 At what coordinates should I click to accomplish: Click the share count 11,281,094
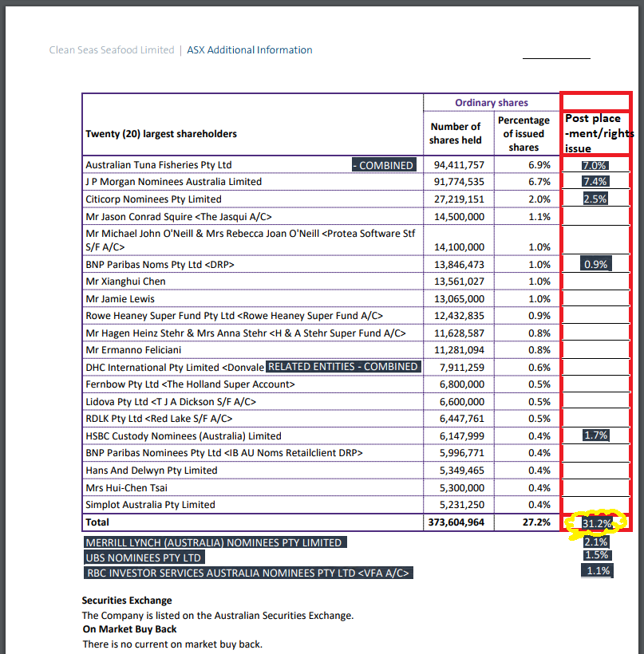point(459,350)
